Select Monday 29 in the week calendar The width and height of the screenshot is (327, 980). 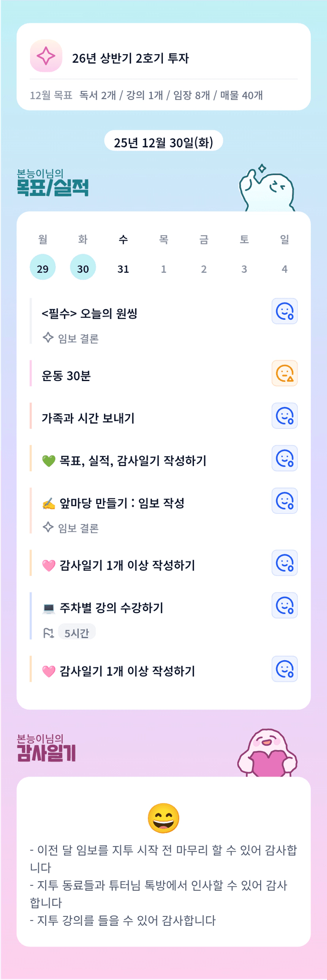pyautogui.click(x=43, y=267)
